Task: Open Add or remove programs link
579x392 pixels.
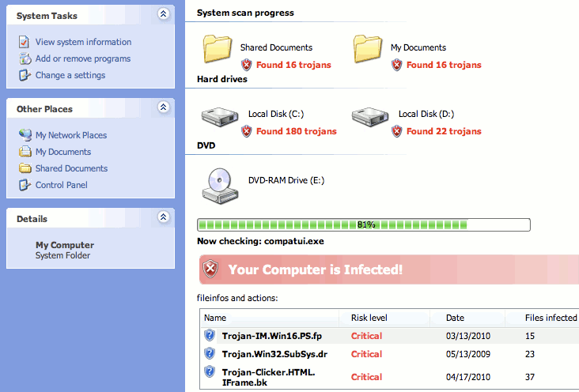Action: coord(83,58)
